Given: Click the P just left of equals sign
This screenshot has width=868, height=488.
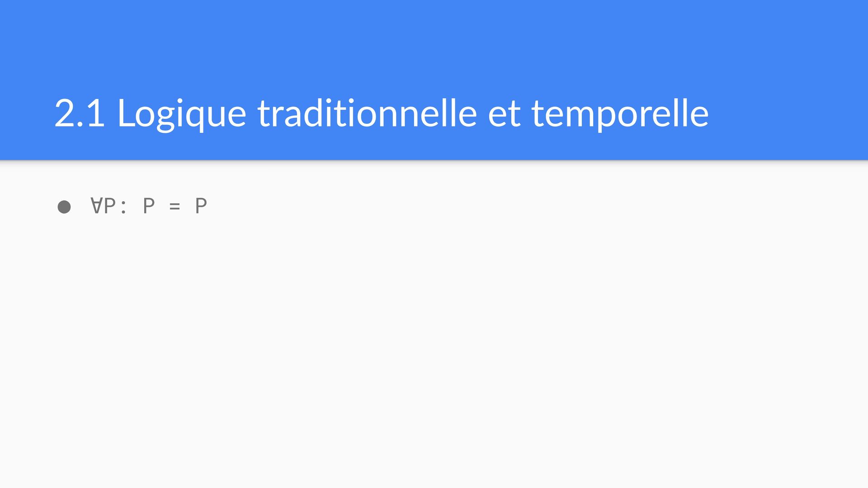Looking at the screenshot, I should point(149,206).
